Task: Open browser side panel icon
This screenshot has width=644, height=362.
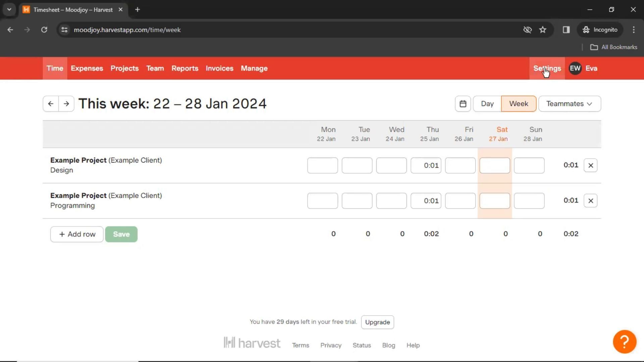Action: 566,30
